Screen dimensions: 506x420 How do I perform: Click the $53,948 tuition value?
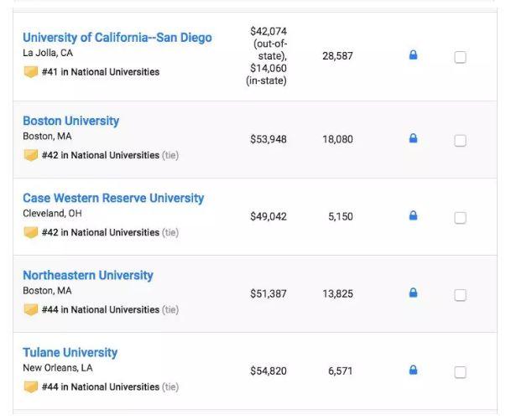pos(269,139)
